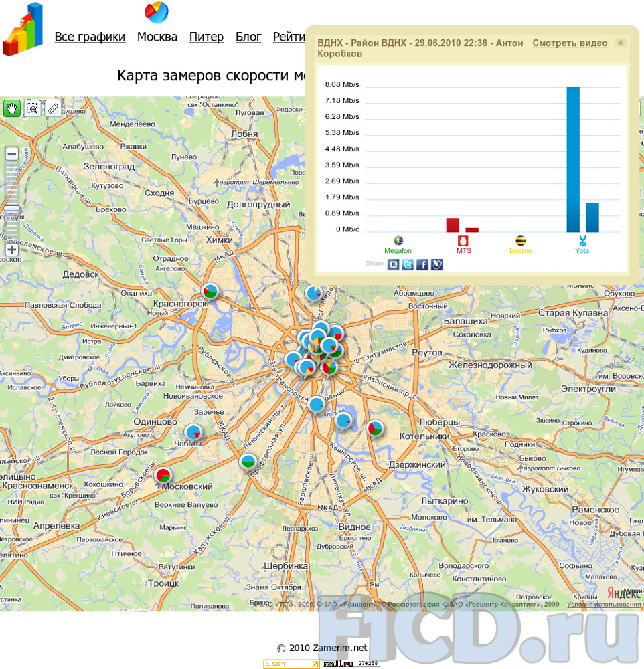Click the Балашиха city label on map
This screenshot has height=669, width=644.
[465, 321]
